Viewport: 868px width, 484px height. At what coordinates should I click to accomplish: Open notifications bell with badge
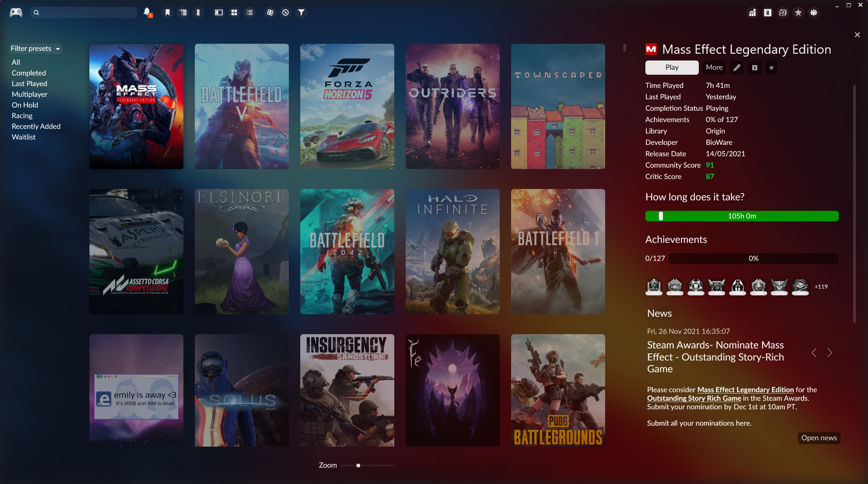(147, 12)
